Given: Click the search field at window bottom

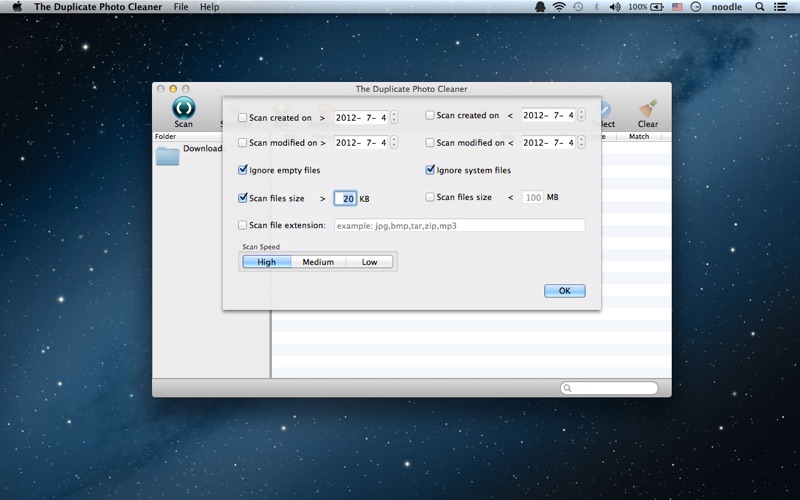Looking at the screenshot, I should click(x=609, y=388).
